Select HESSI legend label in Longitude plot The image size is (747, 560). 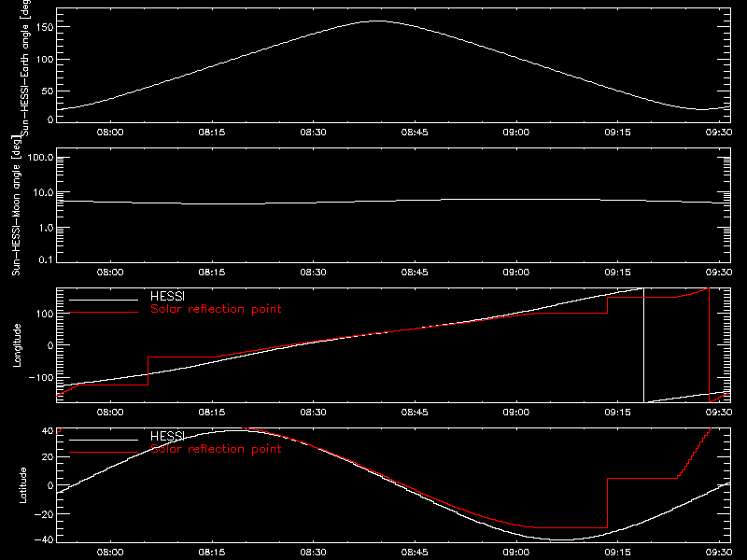click(167, 296)
